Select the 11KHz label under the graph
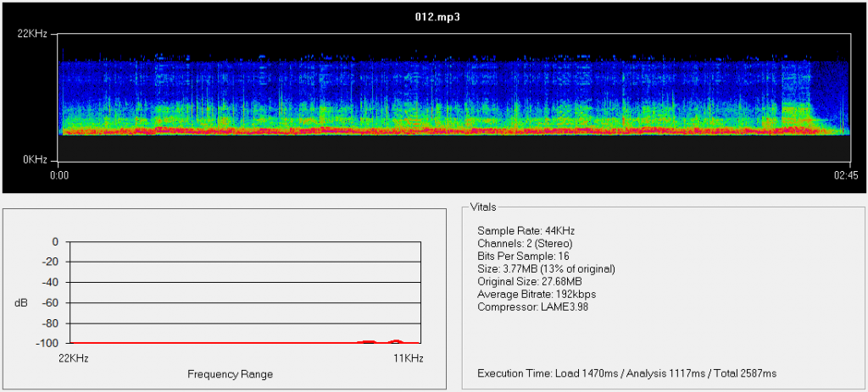 click(408, 358)
